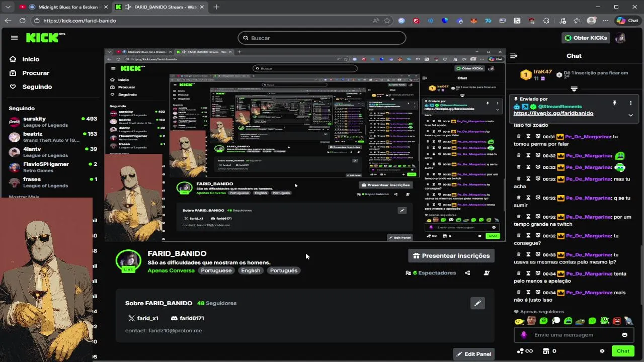Image resolution: width=644 pixels, height=362 pixels.
Task: Open the Apenas Conversa category
Action: coord(171,270)
